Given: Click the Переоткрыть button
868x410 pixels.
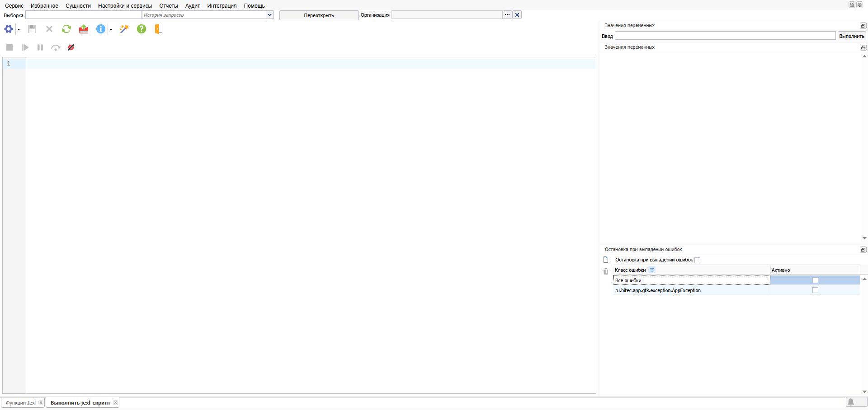Looking at the screenshot, I should pos(319,15).
